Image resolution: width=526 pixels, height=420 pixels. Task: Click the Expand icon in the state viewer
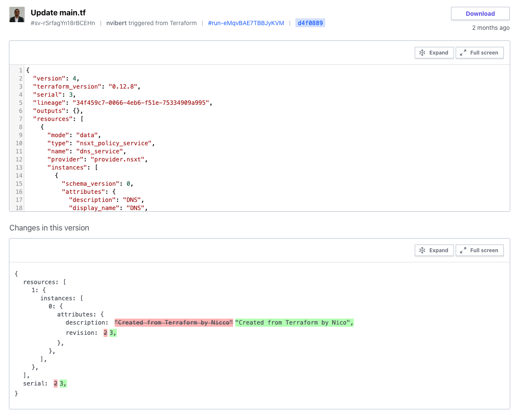coord(422,53)
